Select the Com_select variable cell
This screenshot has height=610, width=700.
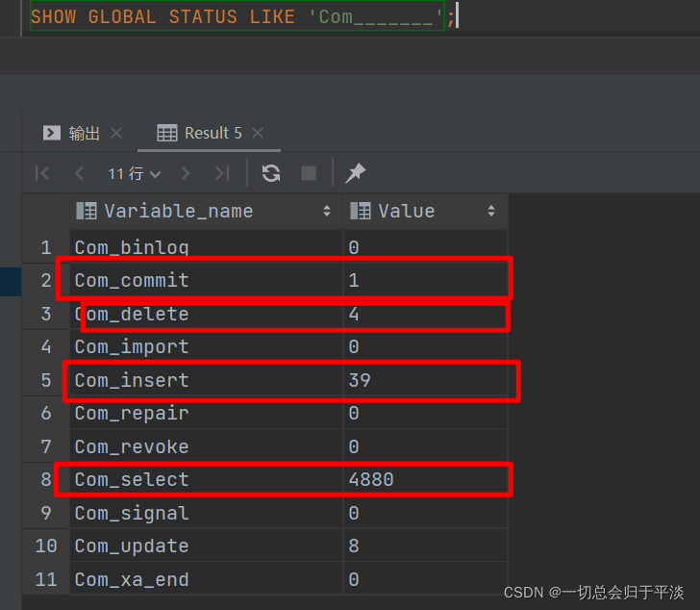click(131, 479)
